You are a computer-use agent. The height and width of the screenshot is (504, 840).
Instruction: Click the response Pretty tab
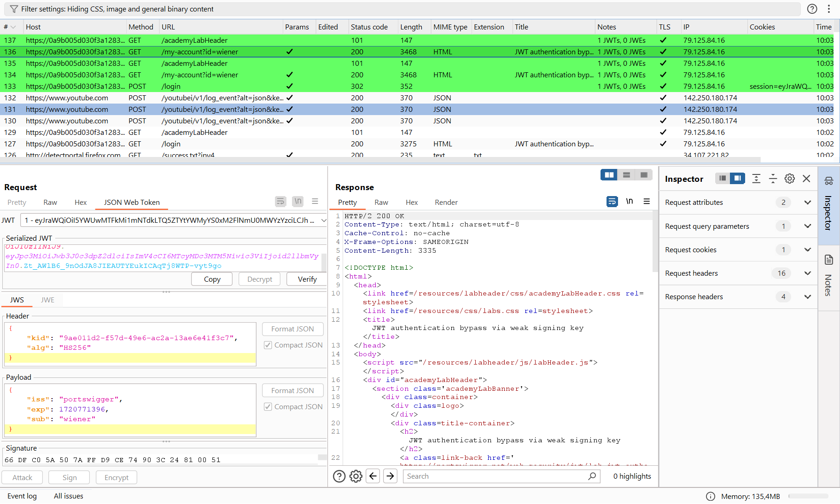[348, 203]
